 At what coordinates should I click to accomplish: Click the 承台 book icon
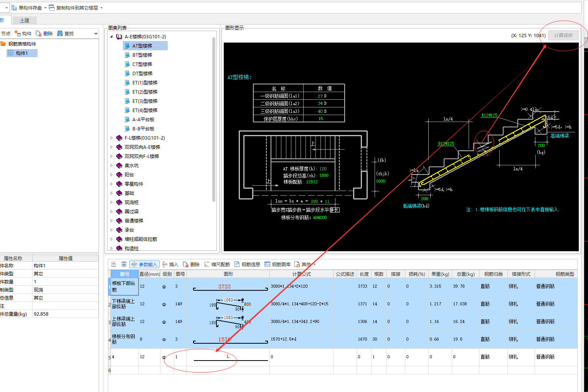(x=119, y=230)
